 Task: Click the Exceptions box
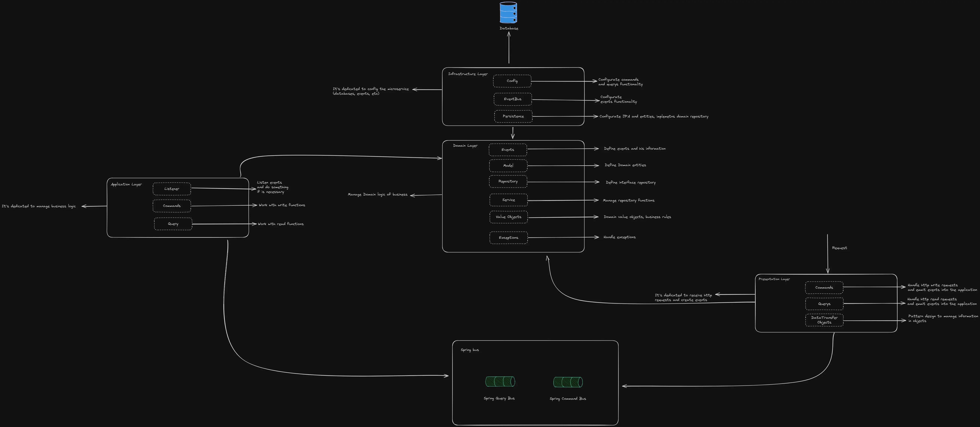[509, 238]
